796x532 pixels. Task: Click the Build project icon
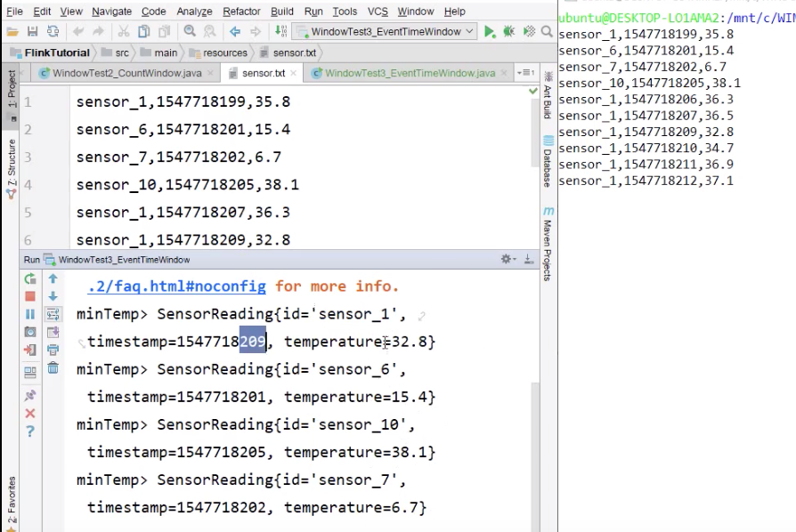pyautogui.click(x=280, y=31)
